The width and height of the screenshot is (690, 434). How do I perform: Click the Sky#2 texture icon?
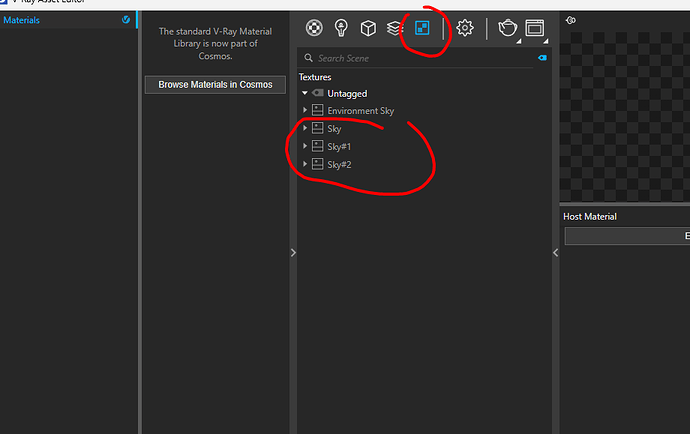click(318, 164)
